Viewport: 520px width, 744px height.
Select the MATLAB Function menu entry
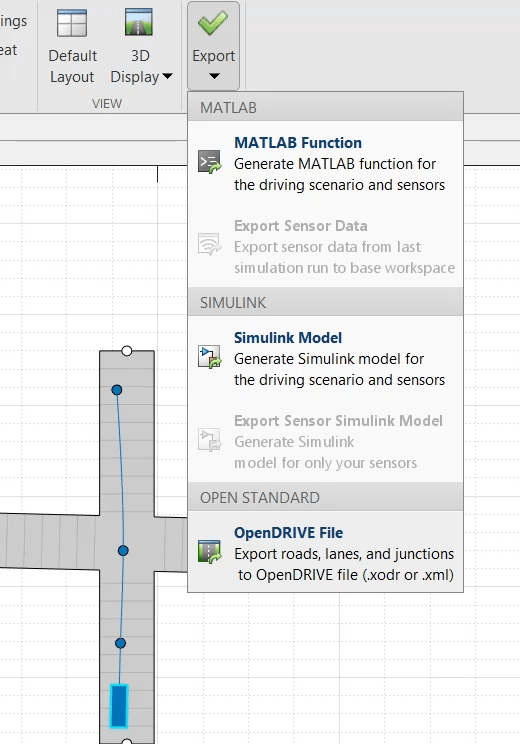tap(325, 163)
